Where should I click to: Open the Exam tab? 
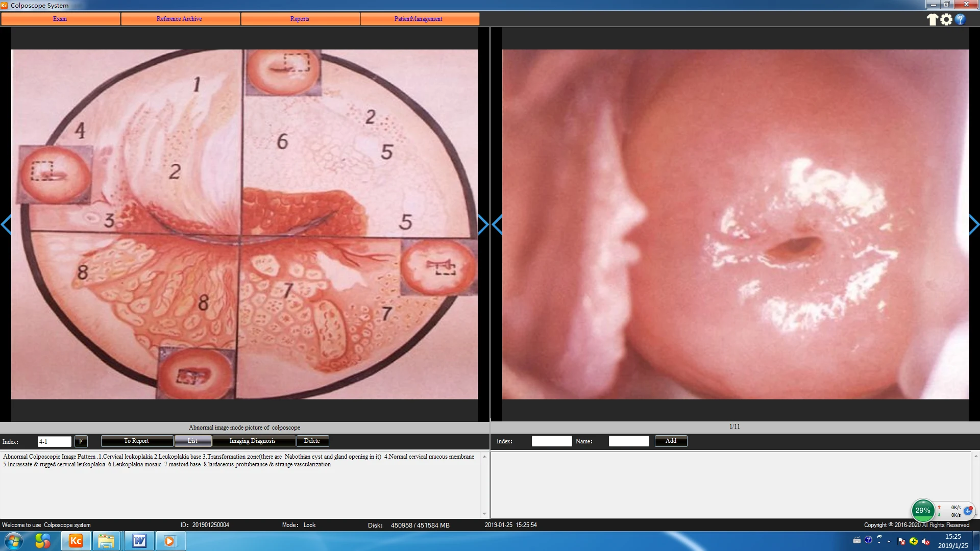pyautogui.click(x=60, y=19)
